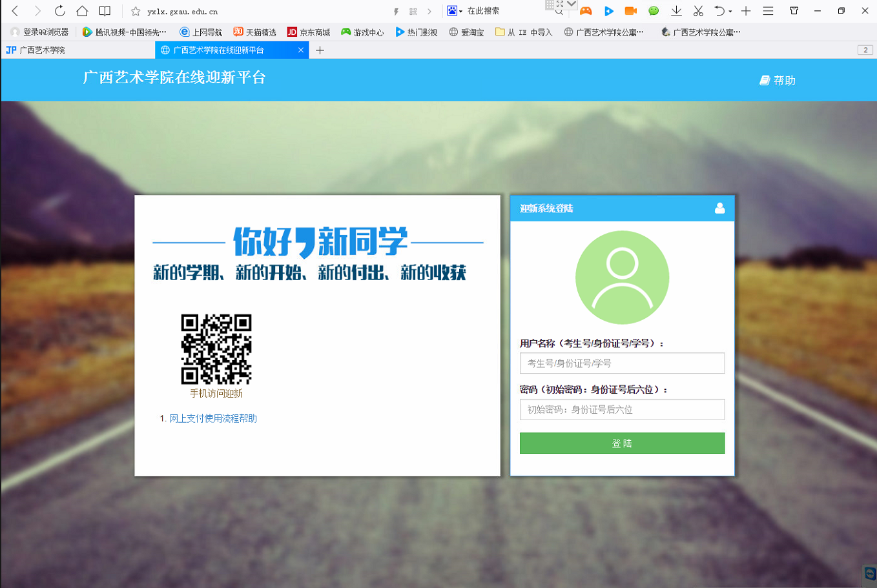Open the reading/bookmarks book icon
The height and width of the screenshot is (588, 877).
click(x=105, y=11)
